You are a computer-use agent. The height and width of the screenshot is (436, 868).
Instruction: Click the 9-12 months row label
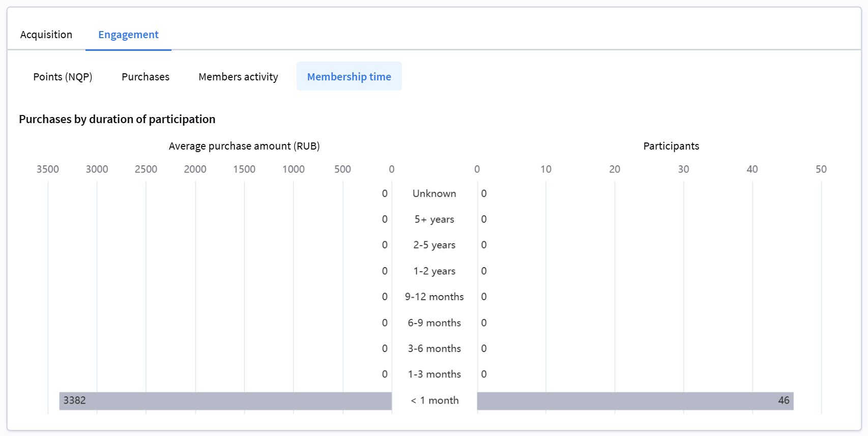point(434,297)
